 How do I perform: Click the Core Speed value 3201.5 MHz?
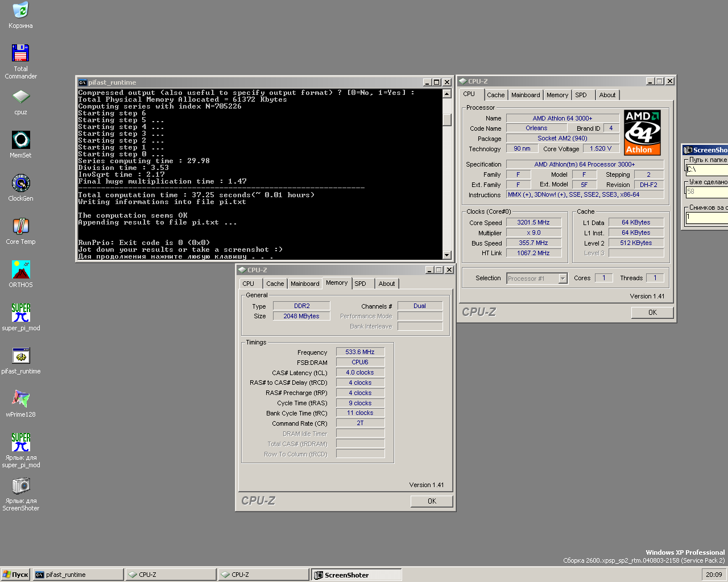pos(533,222)
